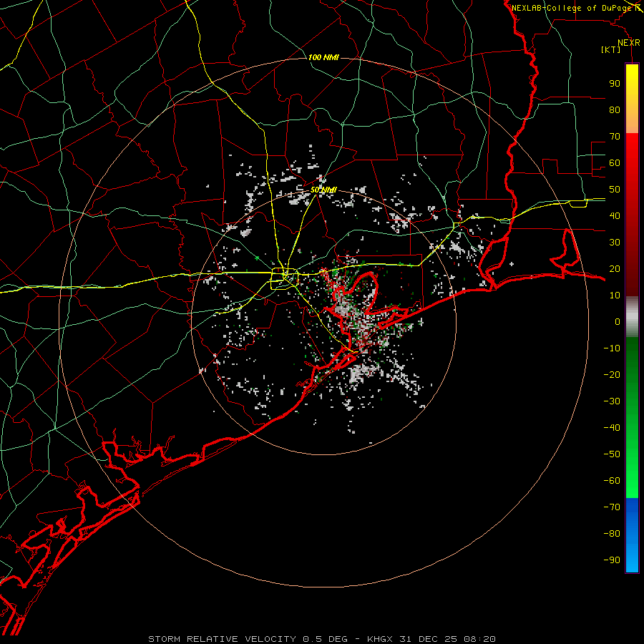Click the -40 value on the color scale

tap(612, 428)
